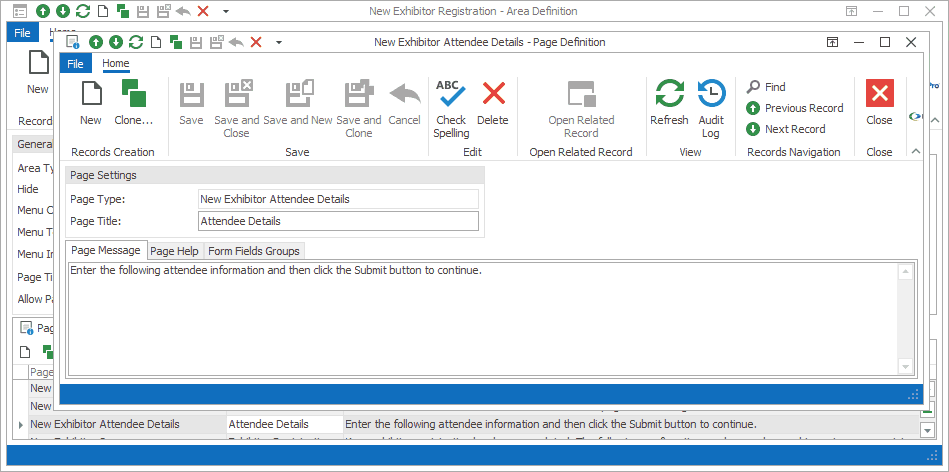Click grid scrollbar down arrow in Area Definition

point(927,430)
